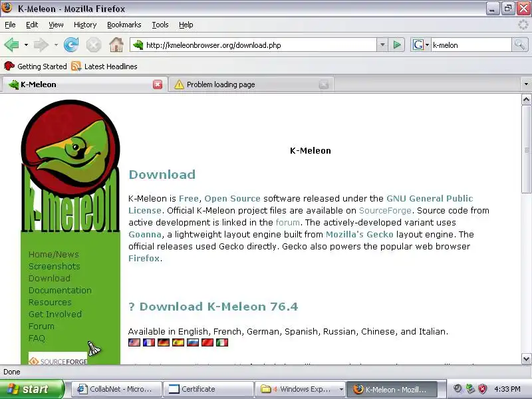
Task: Open the View menu
Action: coord(56,25)
